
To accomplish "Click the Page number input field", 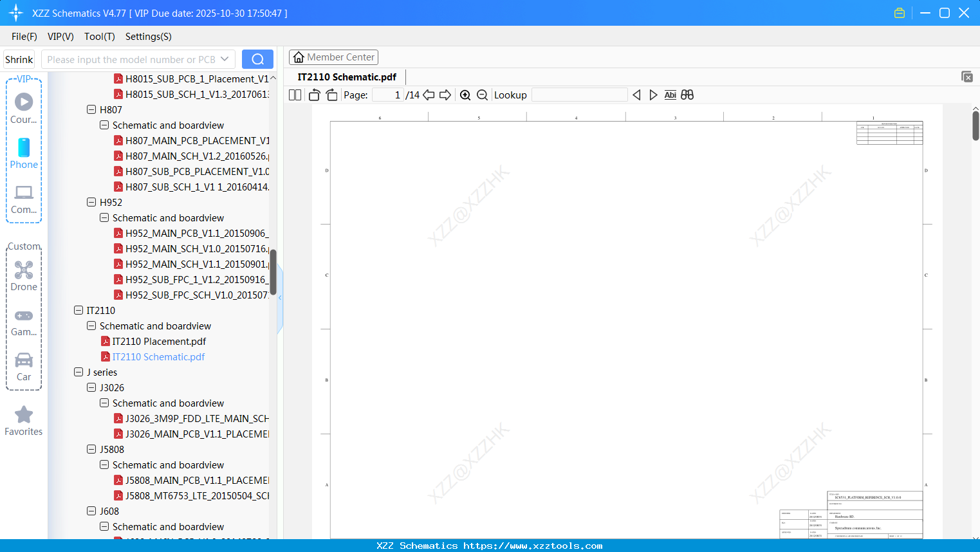I will 387,95.
